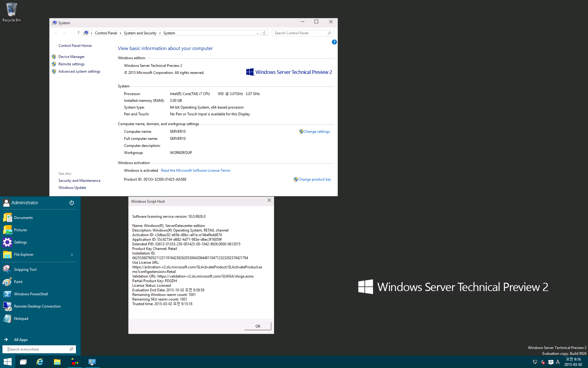Go up one level with the up arrow
Screen dimensions: 588x368
78,33
